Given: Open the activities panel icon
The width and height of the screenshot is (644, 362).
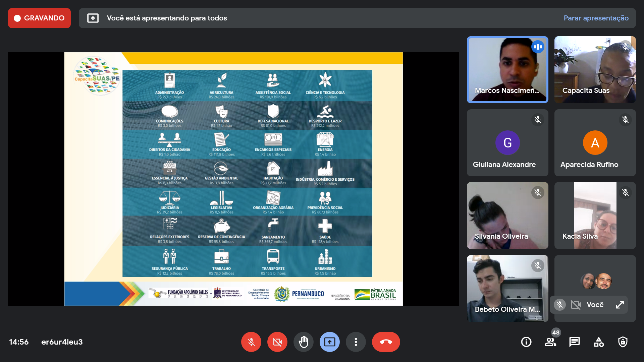Looking at the screenshot, I should 599,342.
